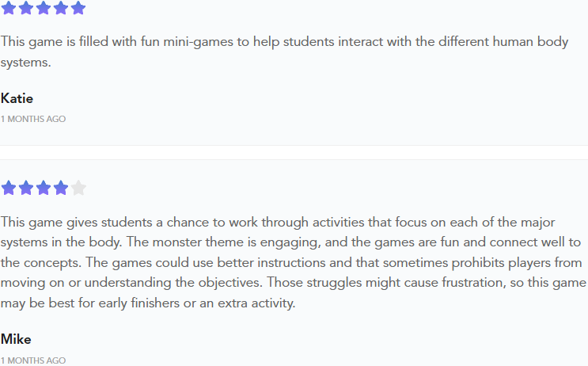
Task: Click reviewer name Katie
Action: point(17,98)
